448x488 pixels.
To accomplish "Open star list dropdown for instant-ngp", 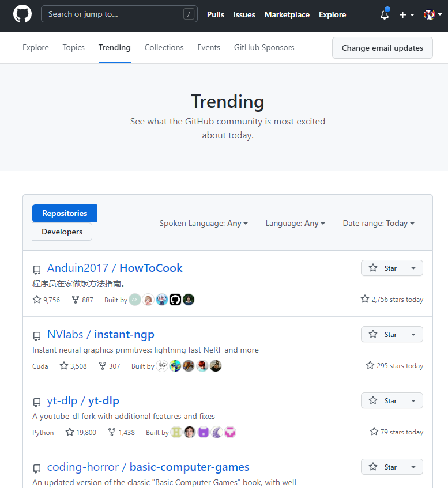I will (413, 334).
